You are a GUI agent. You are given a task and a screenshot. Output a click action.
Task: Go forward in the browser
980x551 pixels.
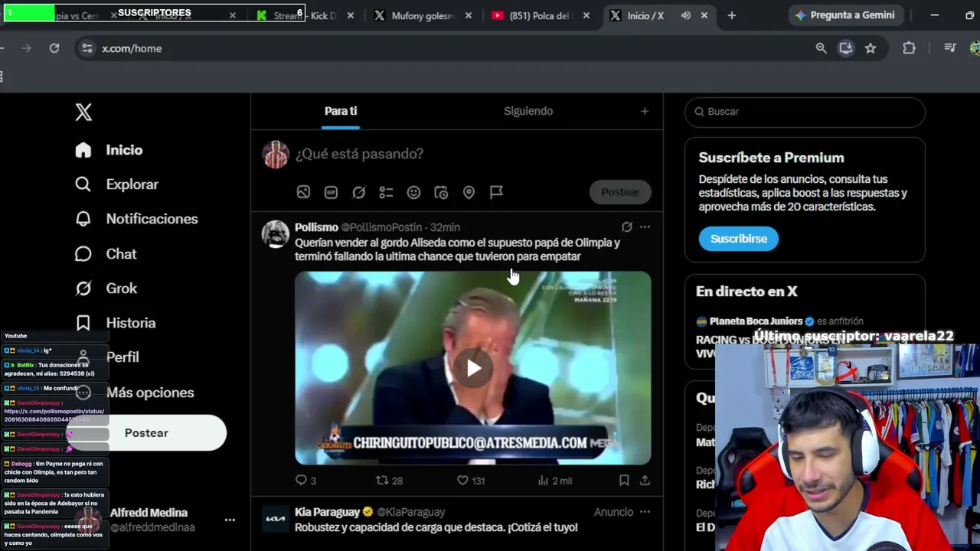(26, 48)
